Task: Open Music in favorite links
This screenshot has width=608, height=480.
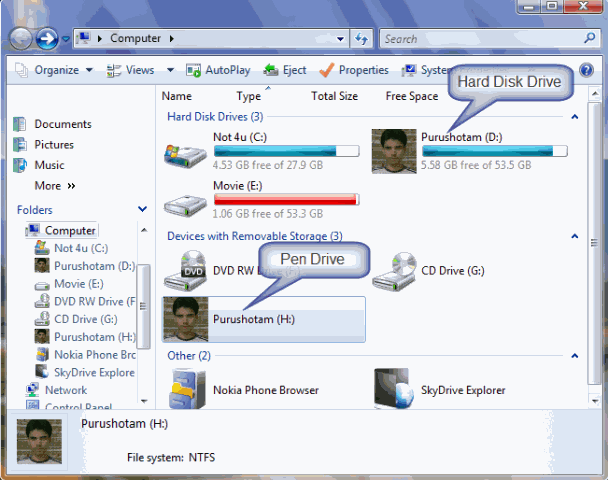Action: tap(49, 165)
